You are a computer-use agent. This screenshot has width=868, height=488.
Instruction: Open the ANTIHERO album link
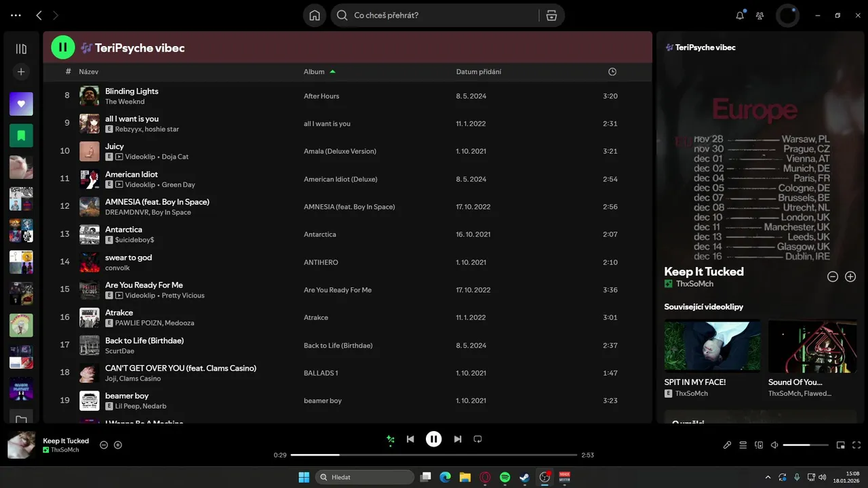[x=321, y=262]
